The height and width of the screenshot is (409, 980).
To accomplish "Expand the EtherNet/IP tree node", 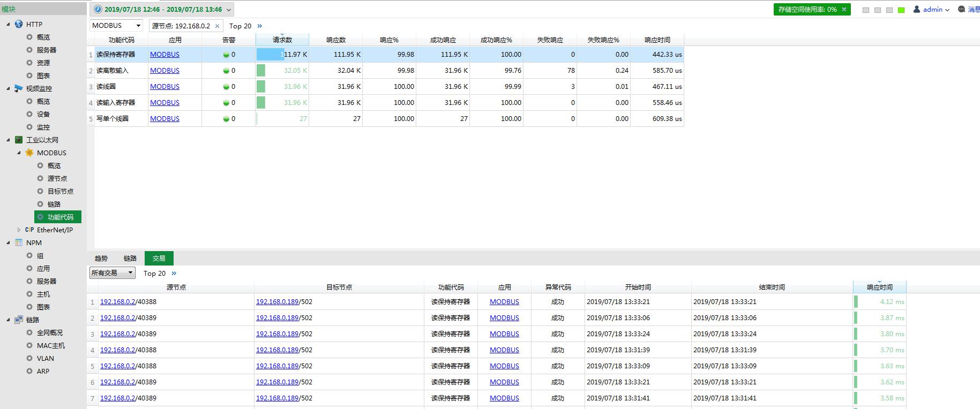I will pyautogui.click(x=19, y=230).
